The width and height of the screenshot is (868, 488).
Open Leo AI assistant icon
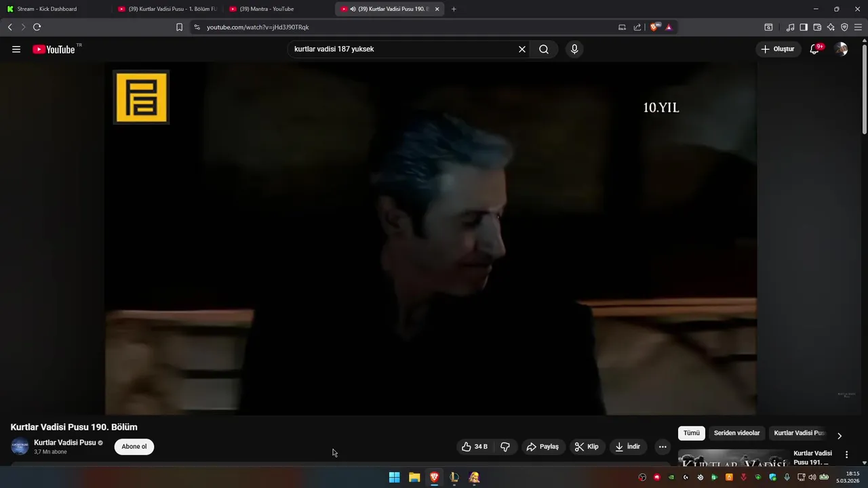click(831, 27)
